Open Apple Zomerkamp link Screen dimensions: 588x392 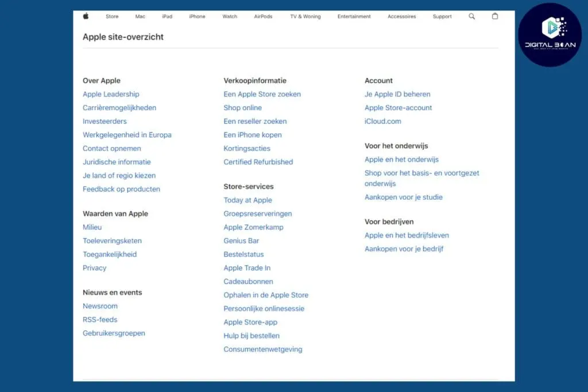(253, 227)
